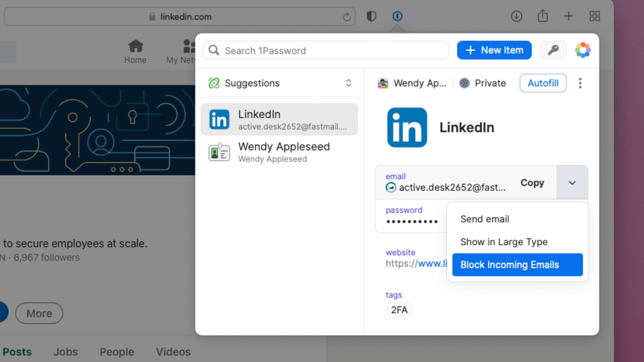Switch to the LinkedIn Jobs tab
The width and height of the screenshot is (644, 362).
click(65, 352)
